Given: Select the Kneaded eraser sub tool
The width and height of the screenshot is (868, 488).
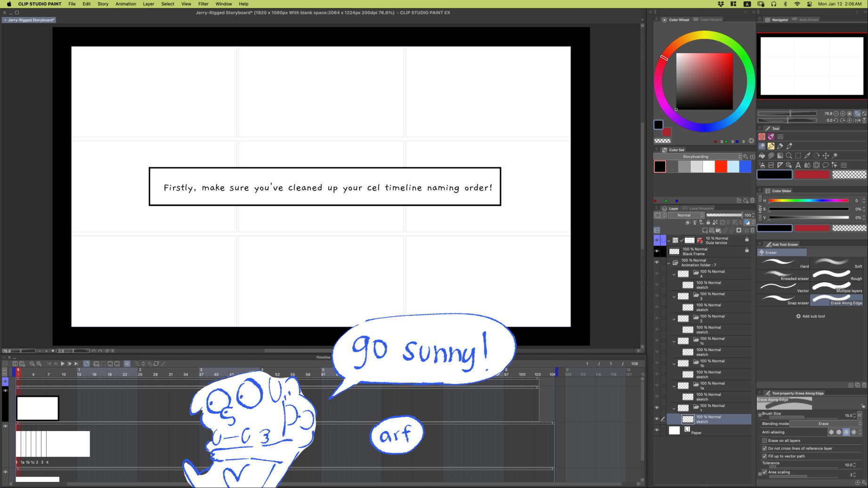Looking at the screenshot, I should (784, 276).
